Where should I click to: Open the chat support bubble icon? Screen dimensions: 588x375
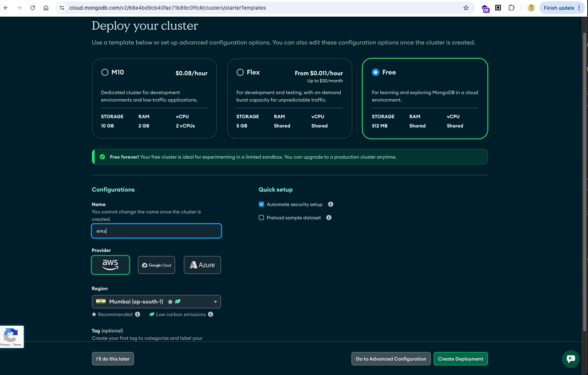point(571,359)
